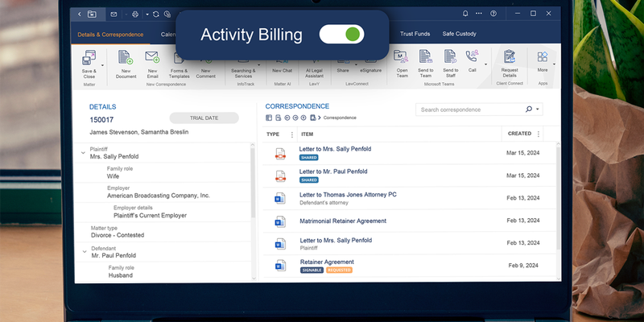Click the Request Details icon

point(510,56)
